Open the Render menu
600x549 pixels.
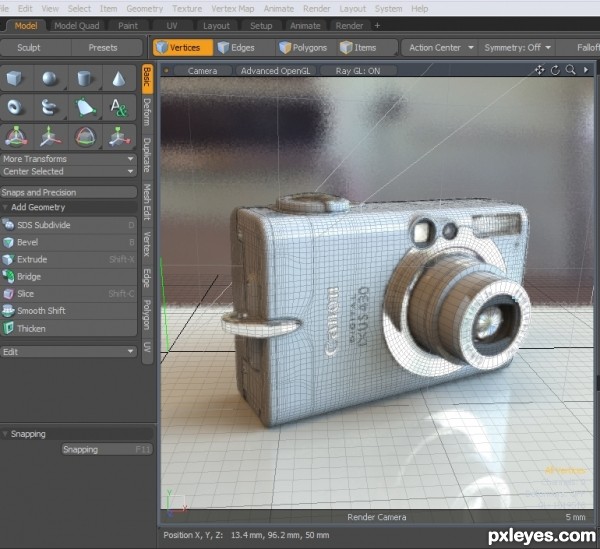316,8
